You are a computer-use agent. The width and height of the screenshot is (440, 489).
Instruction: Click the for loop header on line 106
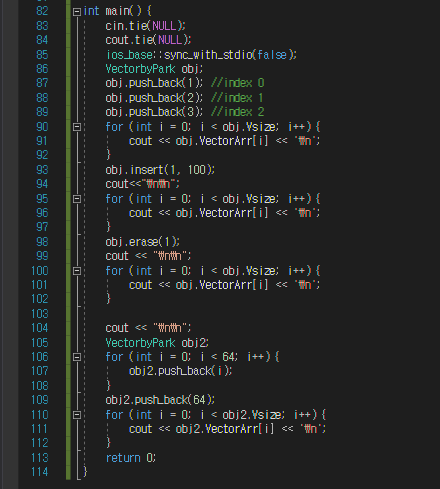click(x=192, y=357)
